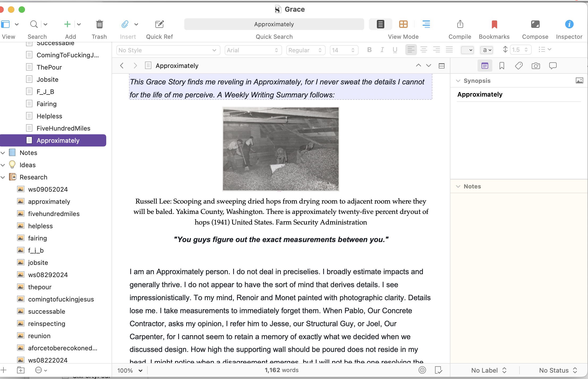Open the View dropdown arrow
Screen dimensions: 588x379
coord(17,24)
